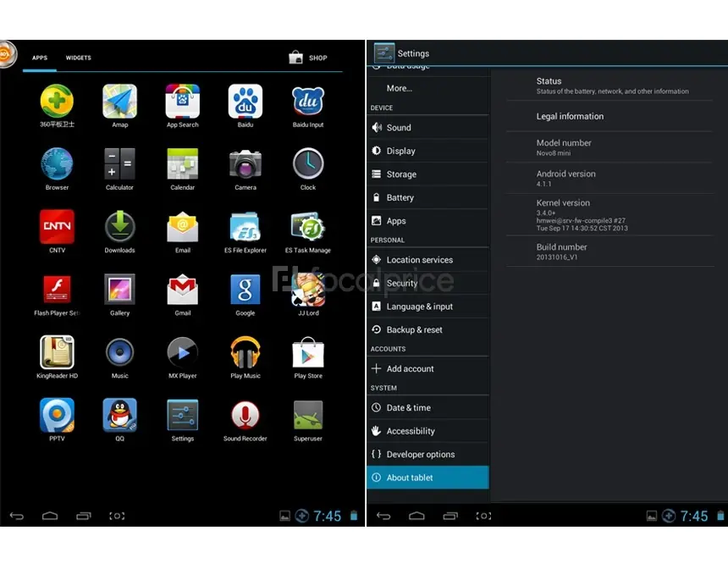The height and width of the screenshot is (564, 728).
Task: Open Date & time settings
Action: pyautogui.click(x=427, y=407)
